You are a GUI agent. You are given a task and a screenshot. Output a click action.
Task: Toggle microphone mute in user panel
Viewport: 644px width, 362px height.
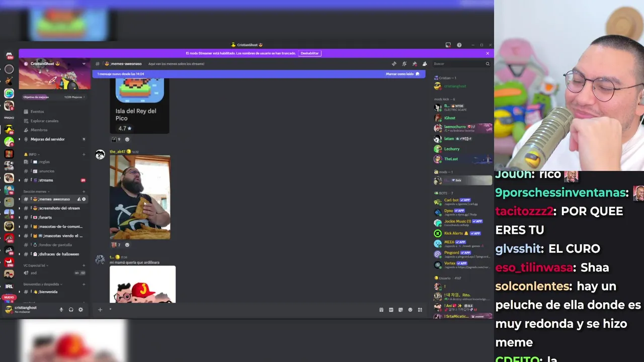pyautogui.click(x=61, y=310)
